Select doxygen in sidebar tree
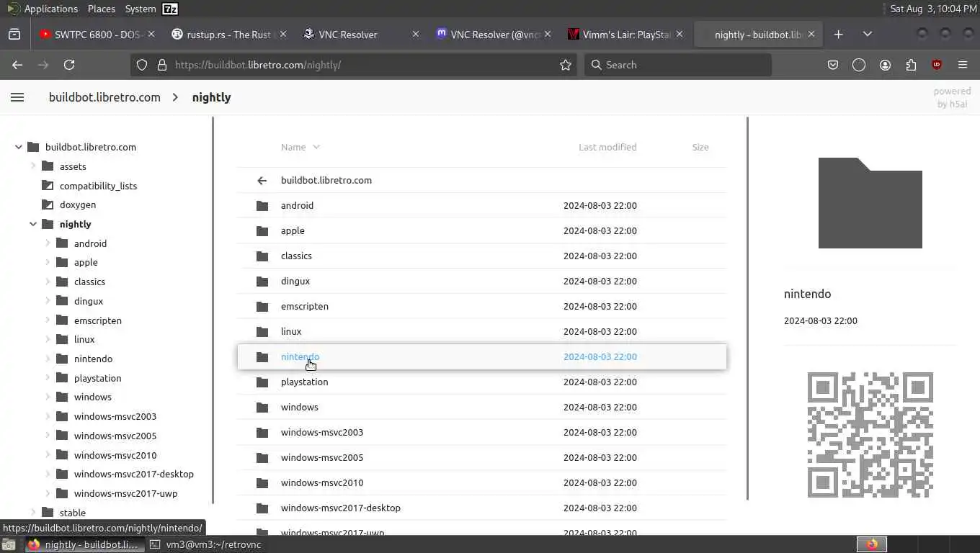Viewport: 980px width, 553px height. pos(78,205)
